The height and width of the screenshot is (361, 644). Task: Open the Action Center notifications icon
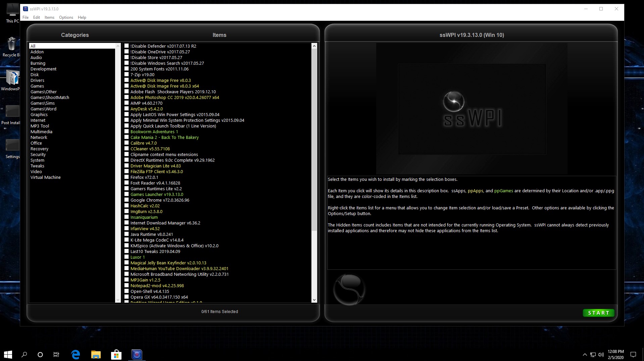point(633,355)
